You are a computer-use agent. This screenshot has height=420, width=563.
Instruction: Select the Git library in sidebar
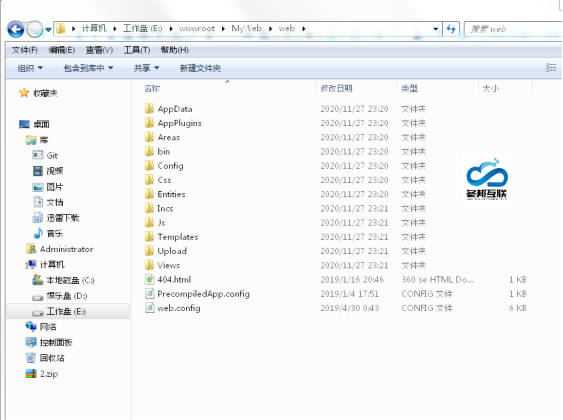coord(45,155)
